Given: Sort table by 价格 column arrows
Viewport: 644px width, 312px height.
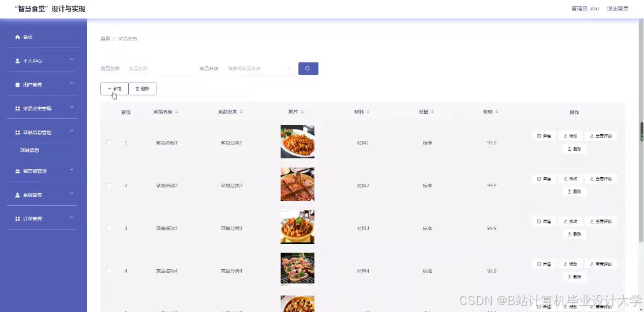Looking at the screenshot, I should (x=496, y=112).
